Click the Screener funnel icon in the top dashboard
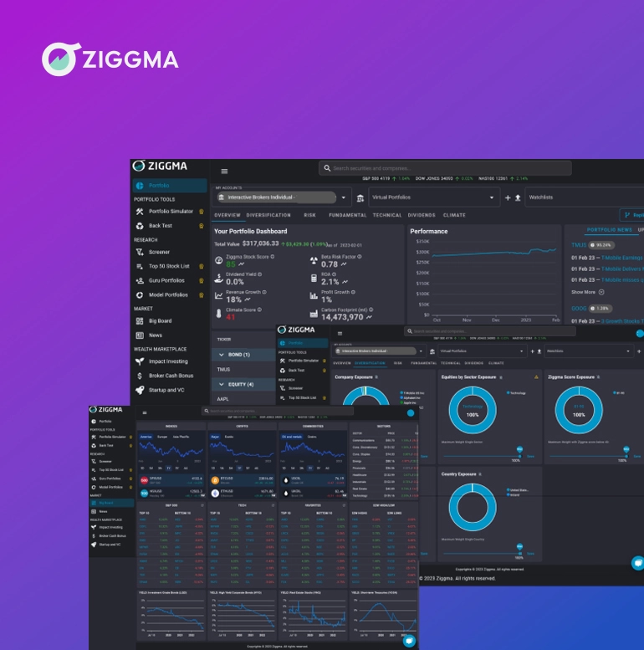Image resolution: width=644 pixels, height=650 pixels. pos(140,252)
